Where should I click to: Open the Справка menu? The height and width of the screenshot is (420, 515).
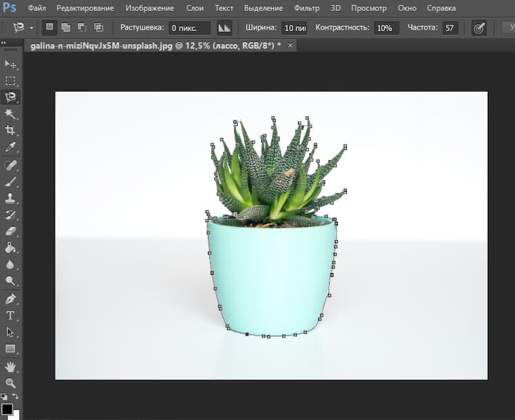[441, 8]
